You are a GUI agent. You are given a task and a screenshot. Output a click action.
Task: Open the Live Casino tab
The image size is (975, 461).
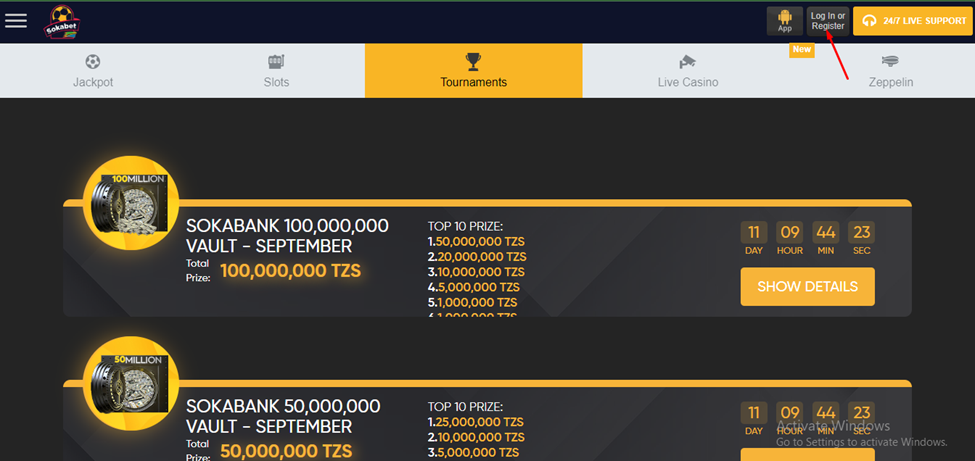(x=688, y=71)
